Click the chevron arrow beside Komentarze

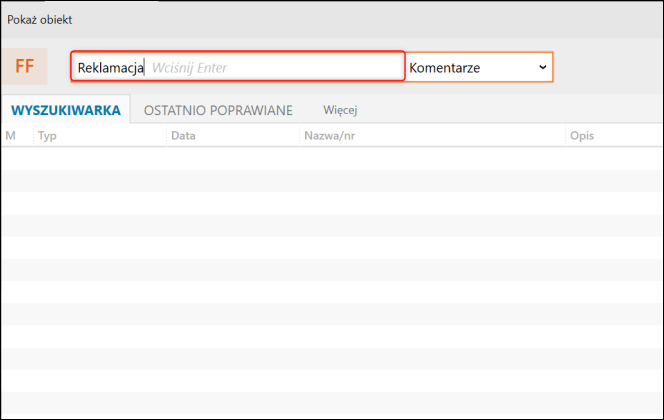[542, 67]
